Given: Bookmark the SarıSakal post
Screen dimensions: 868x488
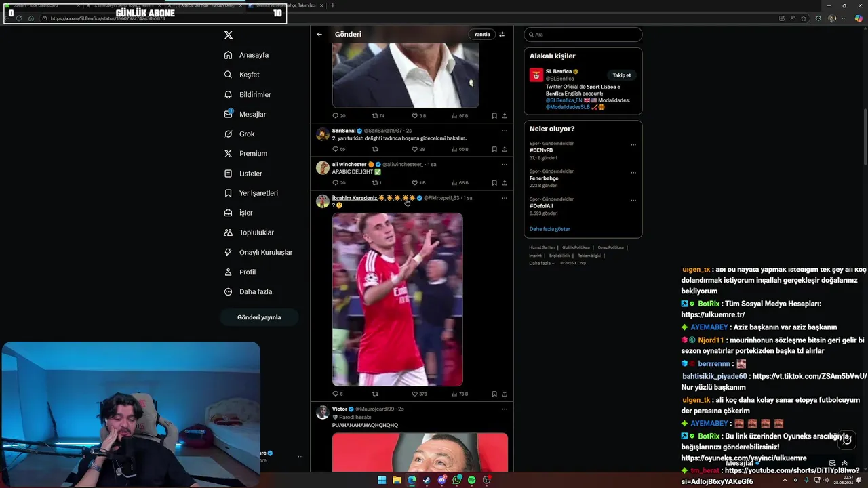Looking at the screenshot, I should click(494, 149).
